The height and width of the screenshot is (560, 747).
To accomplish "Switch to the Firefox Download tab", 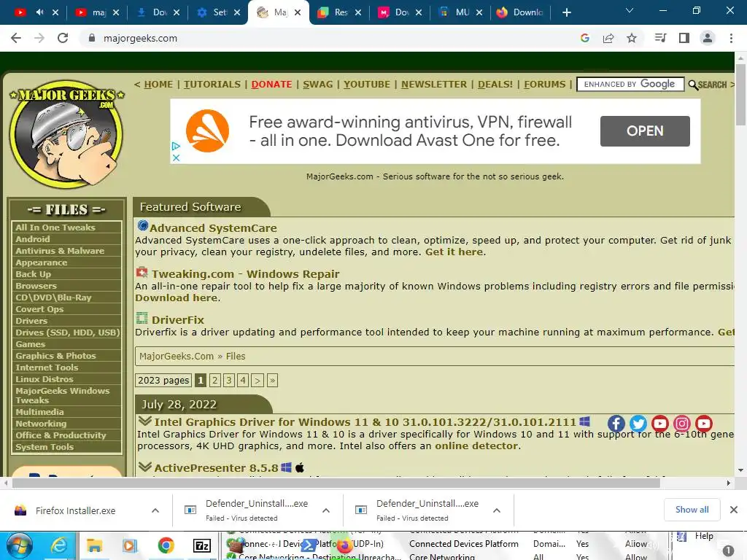I will (x=520, y=12).
